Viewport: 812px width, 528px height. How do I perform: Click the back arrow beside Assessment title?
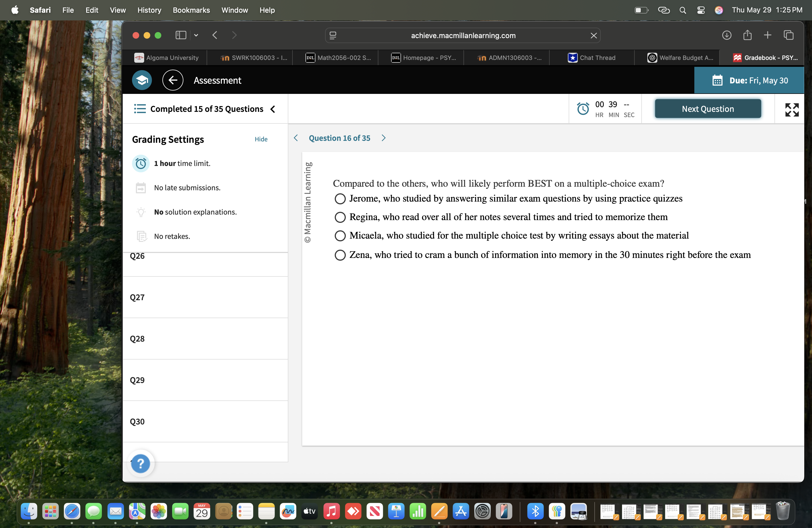(173, 80)
